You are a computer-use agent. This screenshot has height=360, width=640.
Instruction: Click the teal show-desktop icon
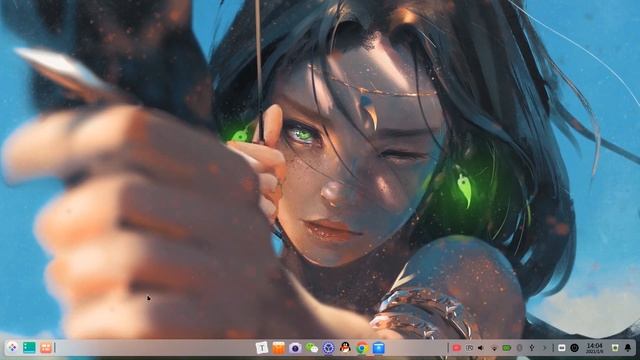29,348
